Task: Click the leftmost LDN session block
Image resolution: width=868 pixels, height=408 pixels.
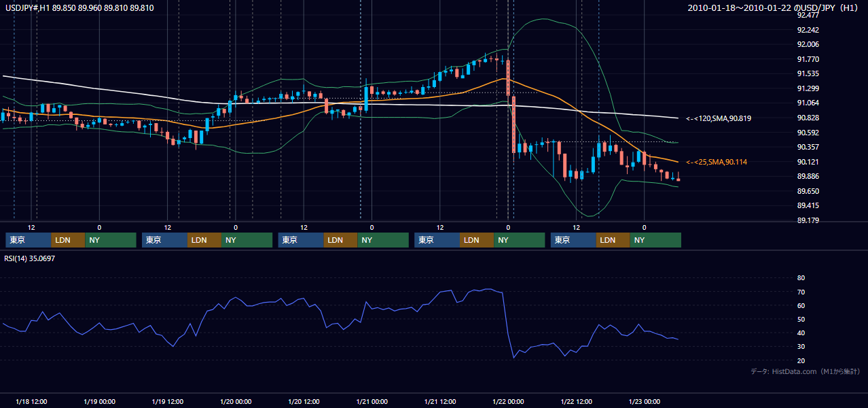Action: point(68,240)
